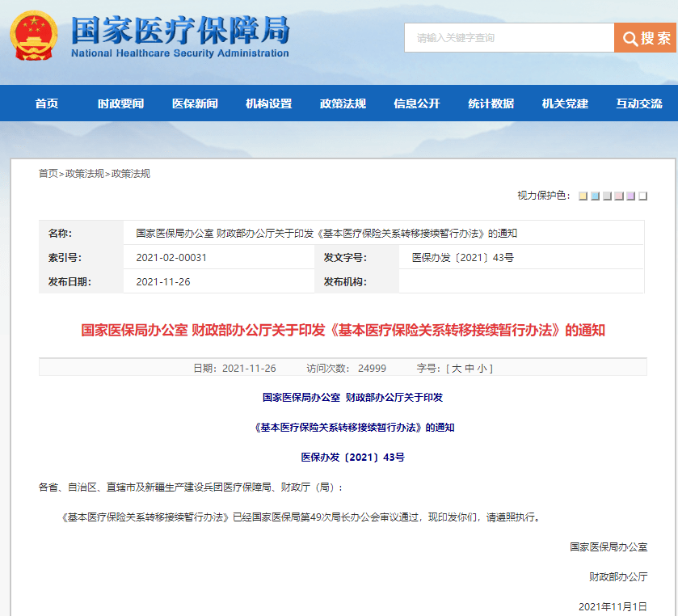Set font size to 小 (small)

[482, 369]
